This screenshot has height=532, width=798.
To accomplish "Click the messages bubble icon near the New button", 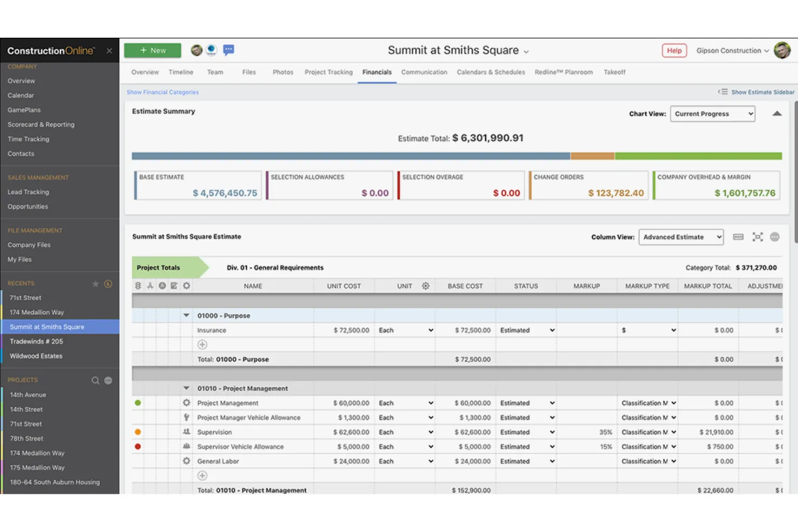I will pyautogui.click(x=229, y=50).
